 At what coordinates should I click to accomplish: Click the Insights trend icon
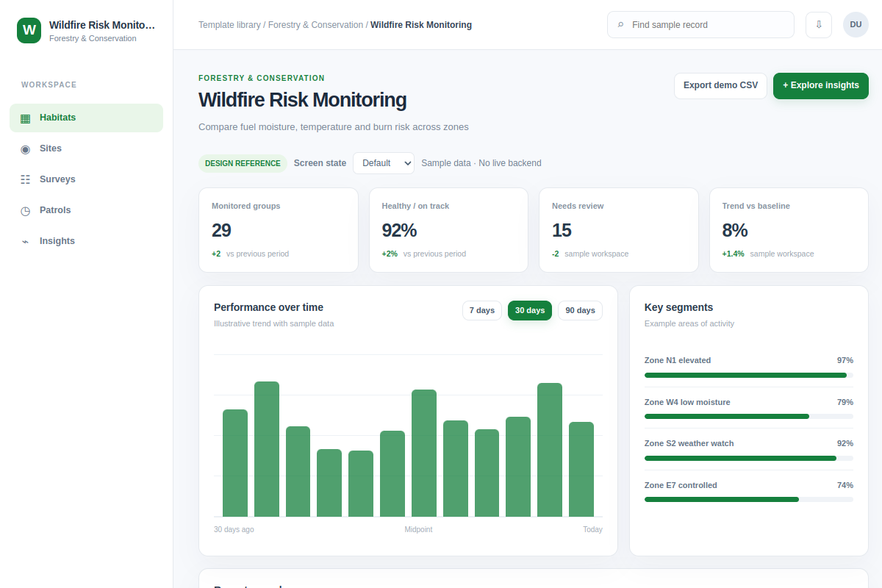pos(26,241)
